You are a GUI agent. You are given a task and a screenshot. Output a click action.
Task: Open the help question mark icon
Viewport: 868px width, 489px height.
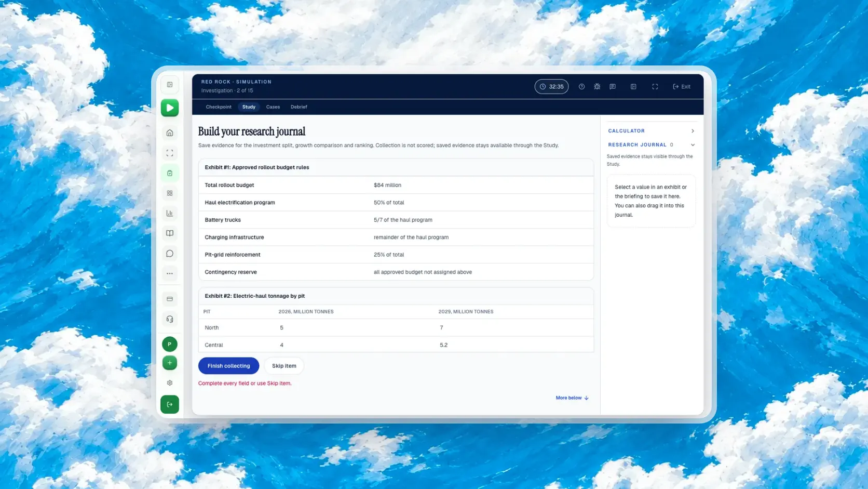[x=582, y=87]
